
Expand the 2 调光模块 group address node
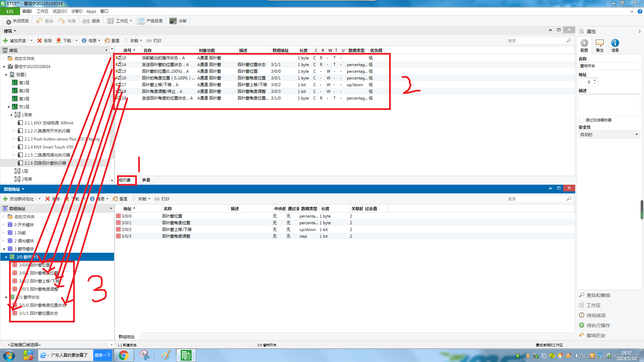point(4,241)
